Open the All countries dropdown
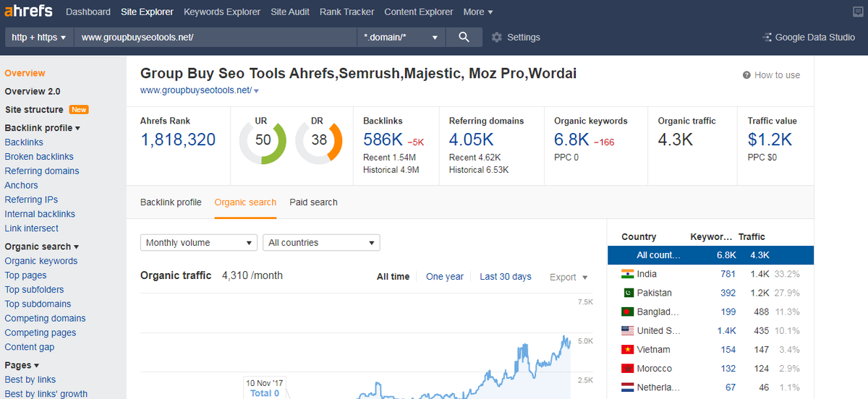Viewport: 868px width, 399px height. [x=321, y=243]
